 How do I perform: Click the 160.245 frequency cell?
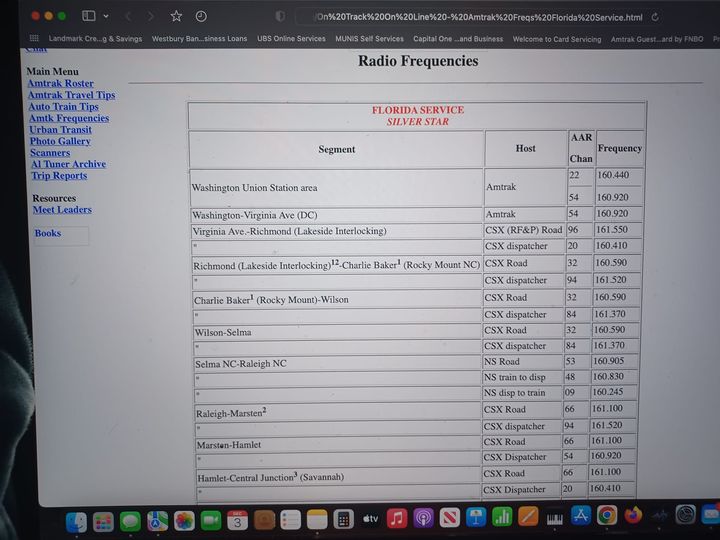click(614, 392)
